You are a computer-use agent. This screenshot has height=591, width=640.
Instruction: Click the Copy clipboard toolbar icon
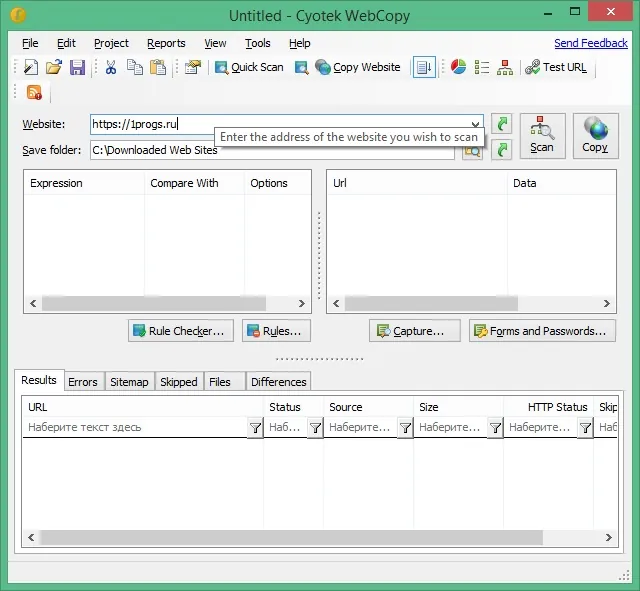pos(135,67)
